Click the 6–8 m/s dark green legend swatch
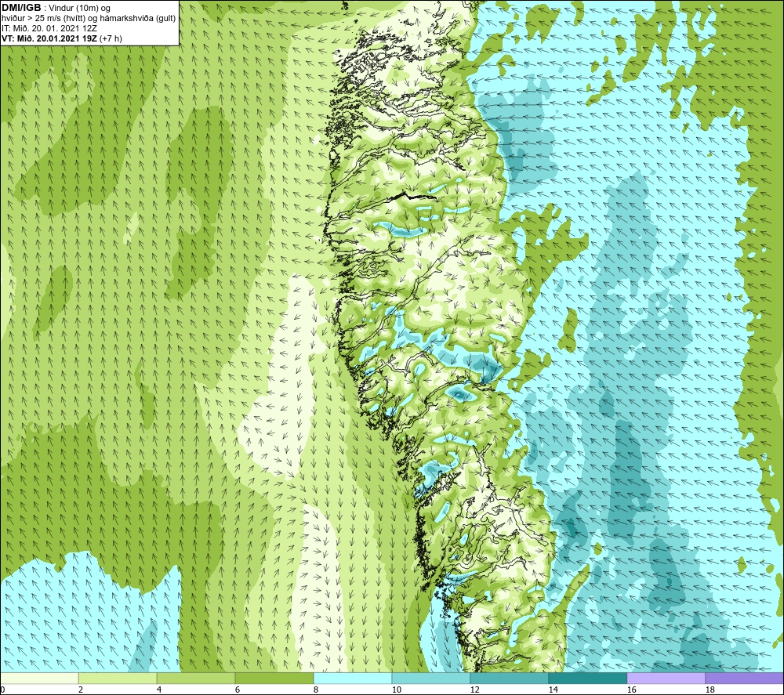Viewport: 784px width, 695px height. click(x=274, y=678)
